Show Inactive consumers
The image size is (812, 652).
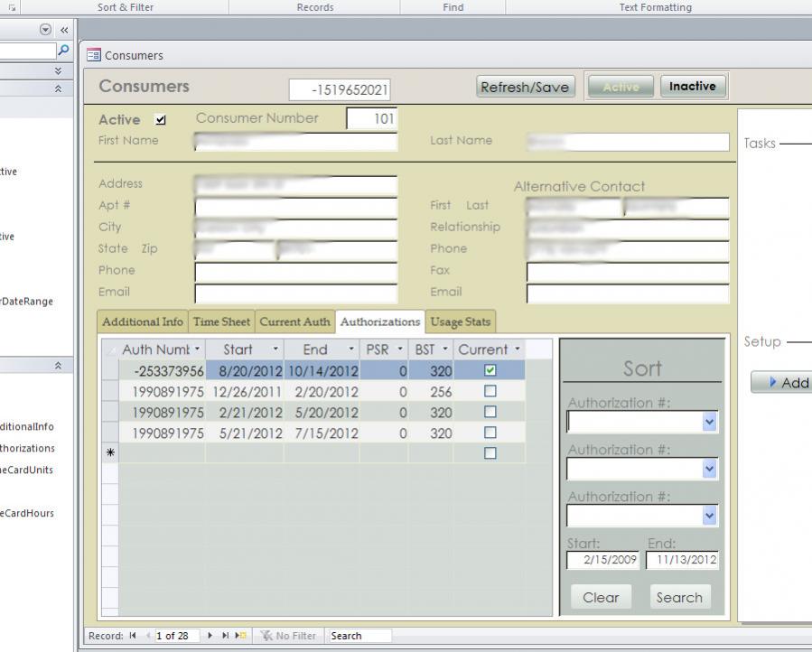[693, 87]
